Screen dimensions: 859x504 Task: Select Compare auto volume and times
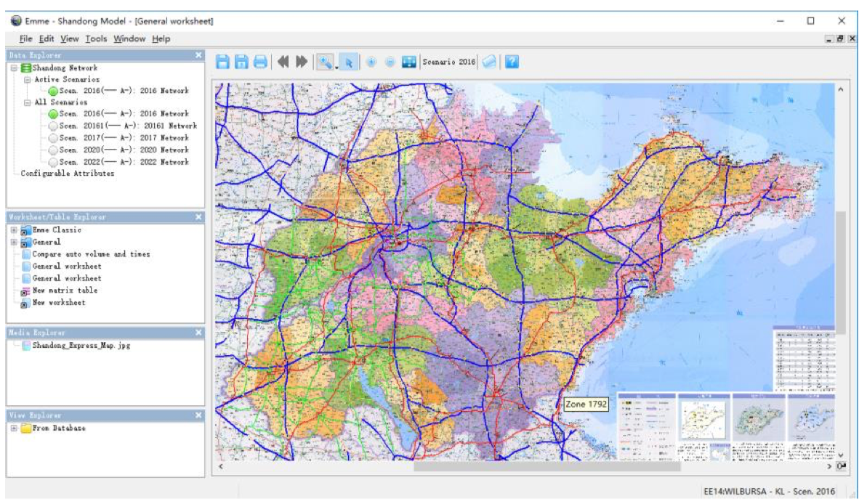pyautogui.click(x=91, y=254)
